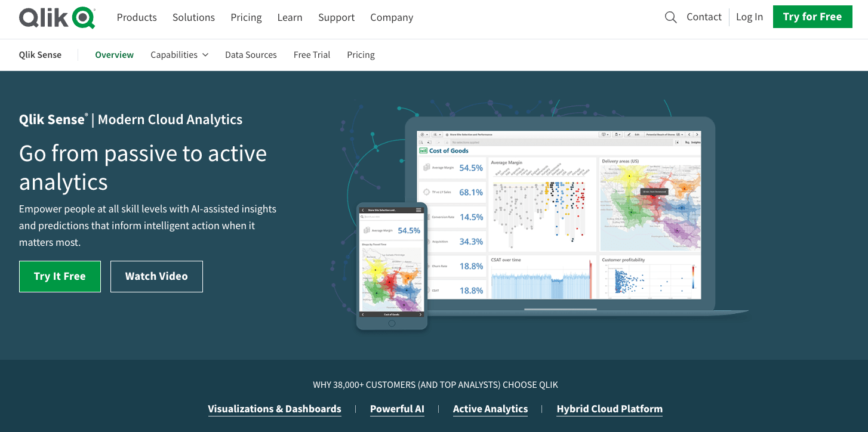Click the Try for Free button
This screenshot has width=868, height=432.
(812, 17)
